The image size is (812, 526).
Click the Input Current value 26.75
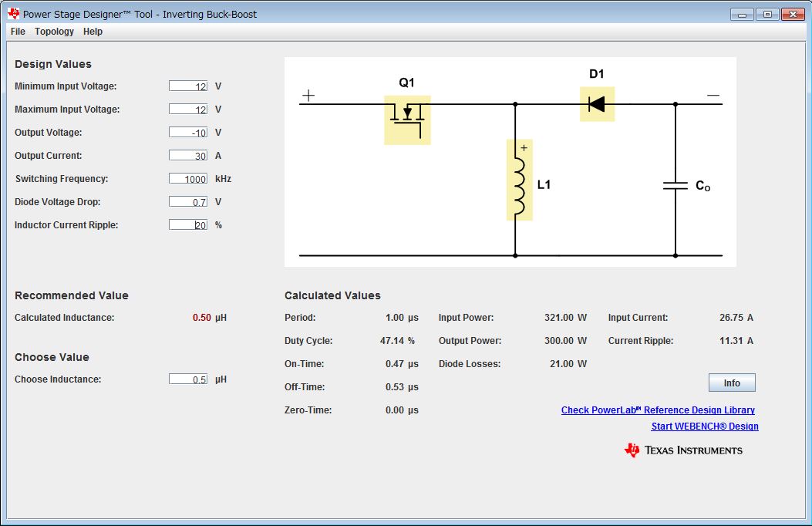pos(731,317)
